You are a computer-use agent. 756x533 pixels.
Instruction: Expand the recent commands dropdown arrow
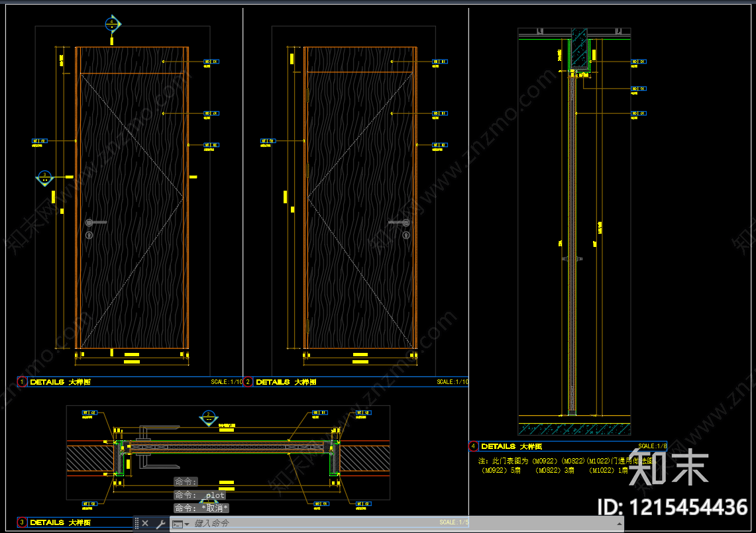click(187, 524)
